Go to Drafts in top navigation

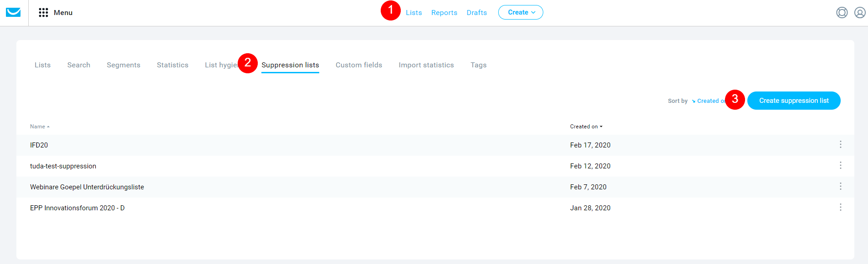477,13
